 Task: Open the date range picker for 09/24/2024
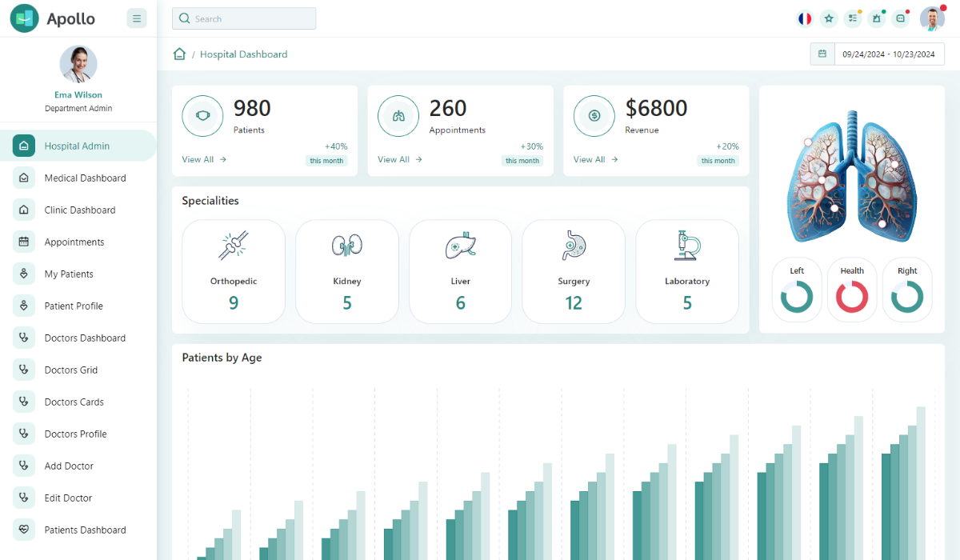click(x=888, y=54)
